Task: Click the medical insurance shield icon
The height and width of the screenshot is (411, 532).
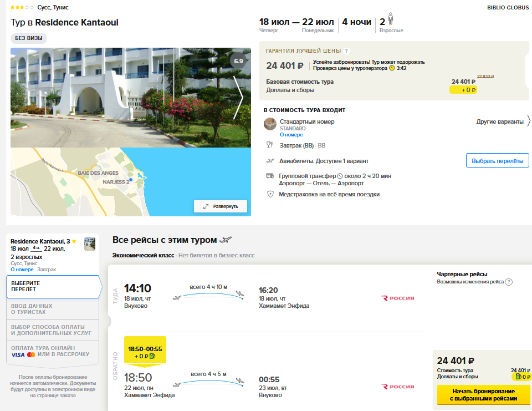Action: (x=270, y=194)
